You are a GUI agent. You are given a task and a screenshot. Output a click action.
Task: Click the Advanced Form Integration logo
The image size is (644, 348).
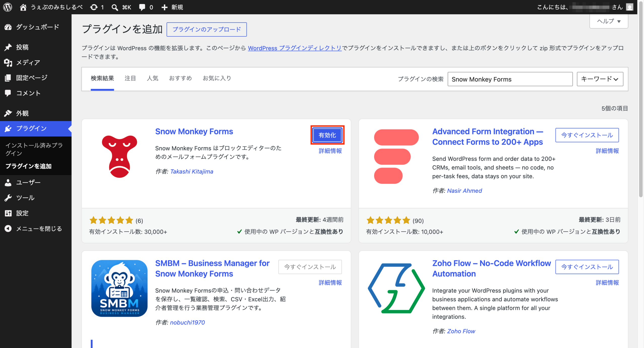[x=396, y=156]
